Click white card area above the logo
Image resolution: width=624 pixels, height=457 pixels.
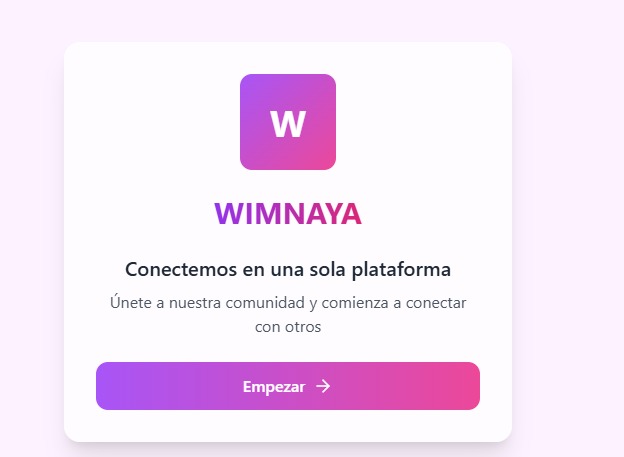[x=288, y=58]
